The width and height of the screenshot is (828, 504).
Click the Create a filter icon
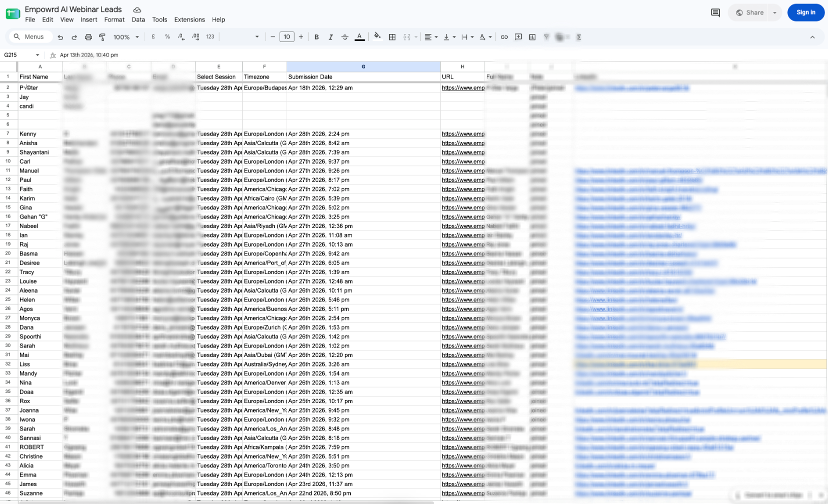pyautogui.click(x=546, y=37)
